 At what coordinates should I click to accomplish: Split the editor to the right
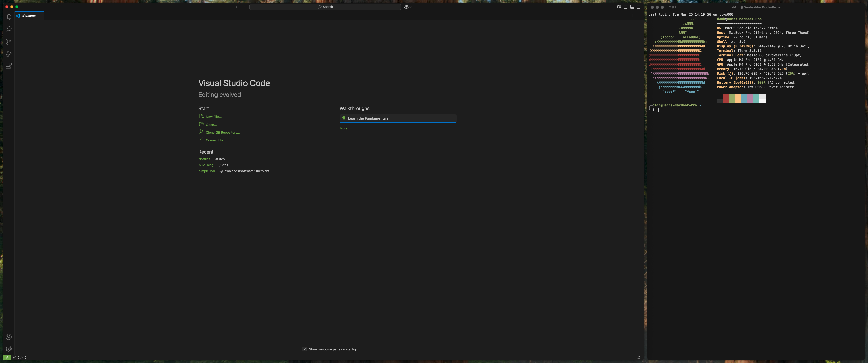632,16
